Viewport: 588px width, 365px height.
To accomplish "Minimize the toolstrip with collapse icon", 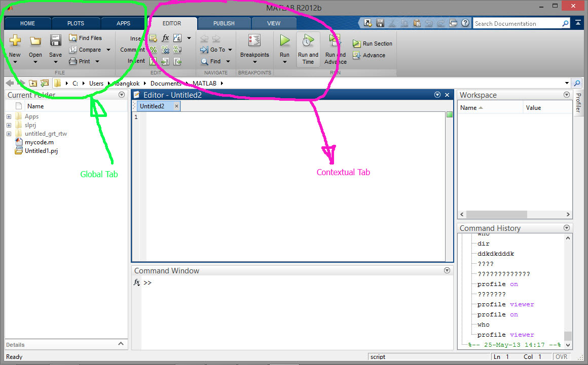I will (578, 23).
